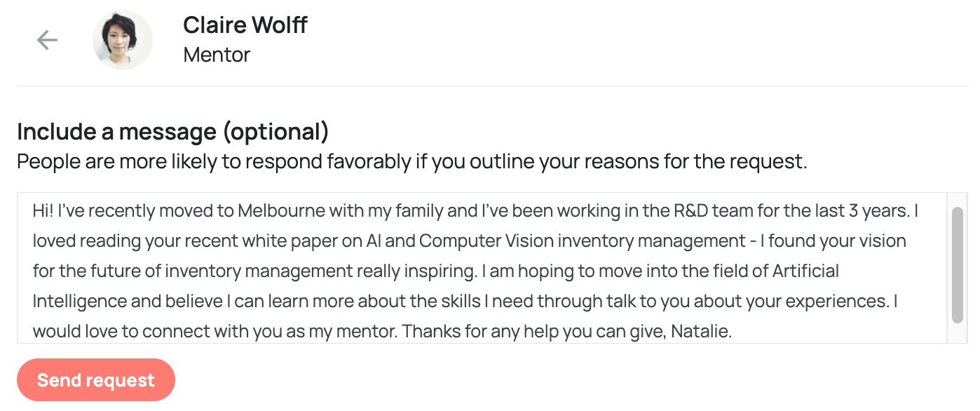The height and width of the screenshot is (411, 980).
Task: Click the scrollbar track below the thumb
Action: pyautogui.click(x=958, y=333)
